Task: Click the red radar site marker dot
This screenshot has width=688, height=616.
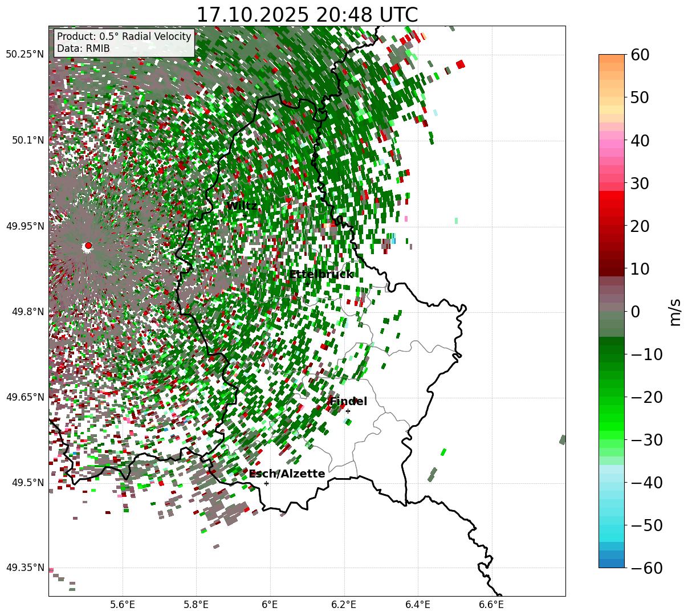Action: 88,246
